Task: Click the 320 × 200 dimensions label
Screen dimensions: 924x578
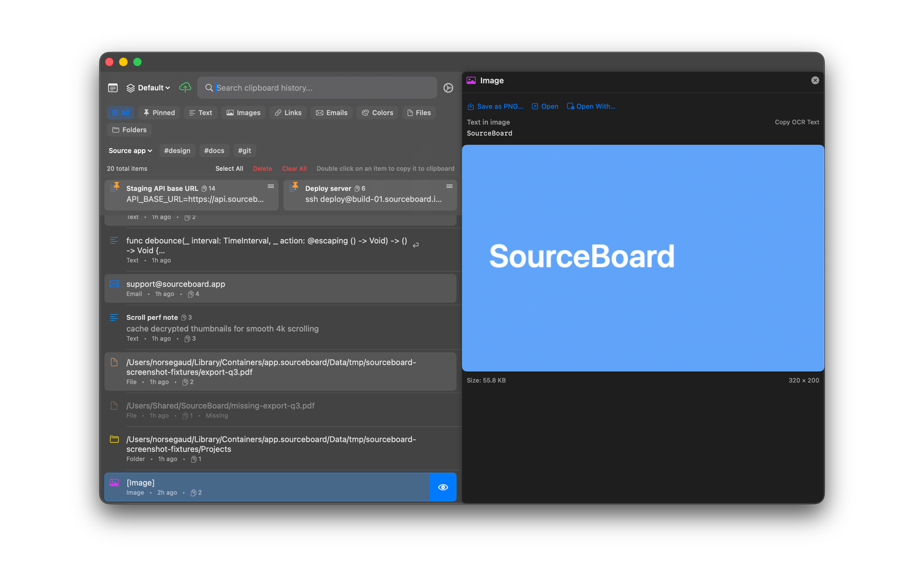Action: point(804,380)
